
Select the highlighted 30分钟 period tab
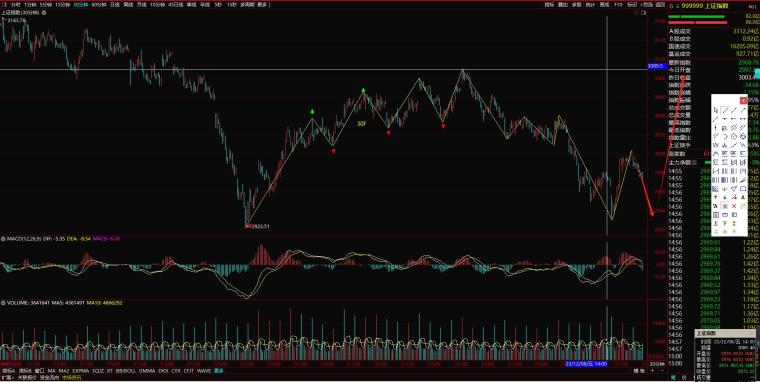[80, 4]
